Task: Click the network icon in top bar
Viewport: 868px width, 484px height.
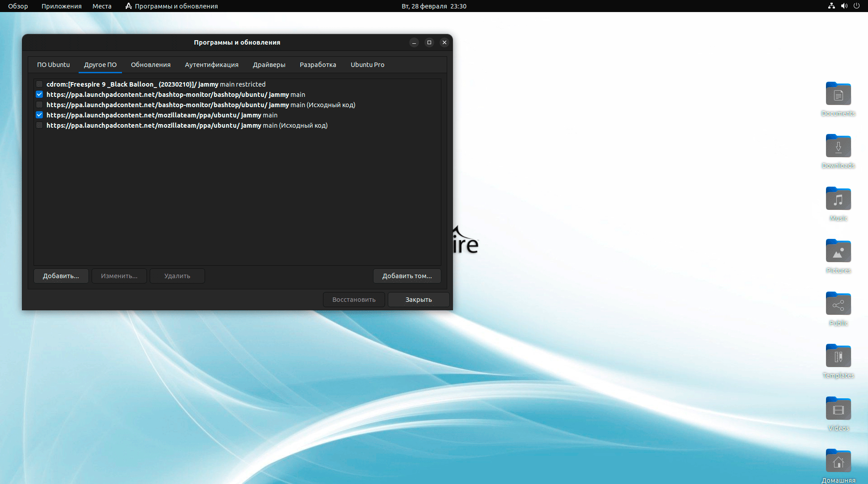Action: tap(831, 6)
